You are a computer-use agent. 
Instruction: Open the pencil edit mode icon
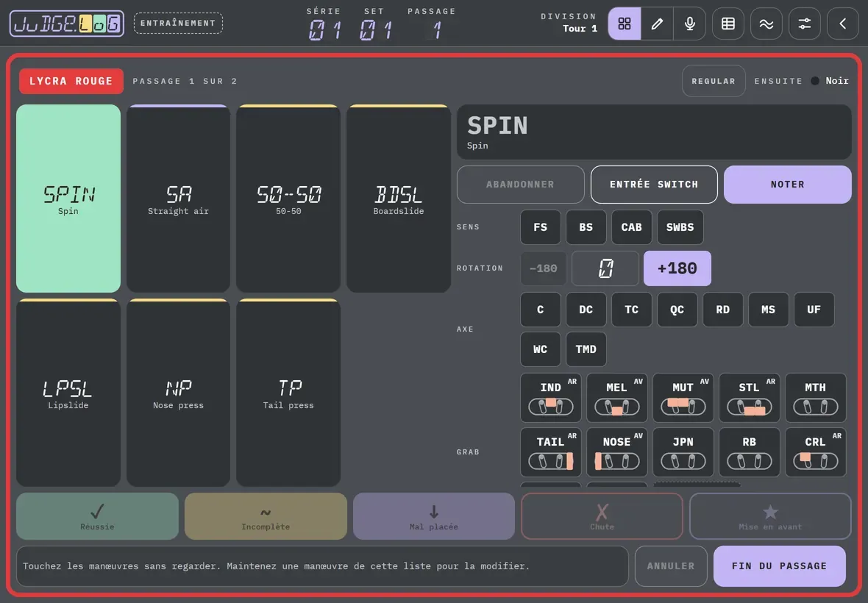657,24
